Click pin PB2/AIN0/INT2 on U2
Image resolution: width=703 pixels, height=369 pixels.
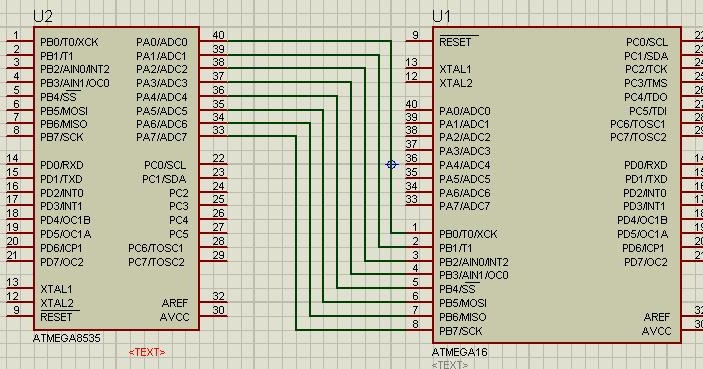[x=75, y=69]
